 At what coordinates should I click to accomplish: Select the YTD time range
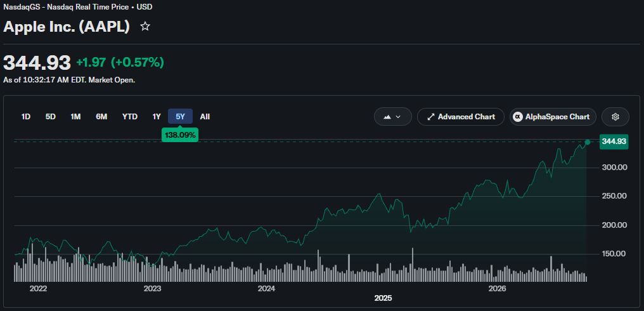coord(130,116)
